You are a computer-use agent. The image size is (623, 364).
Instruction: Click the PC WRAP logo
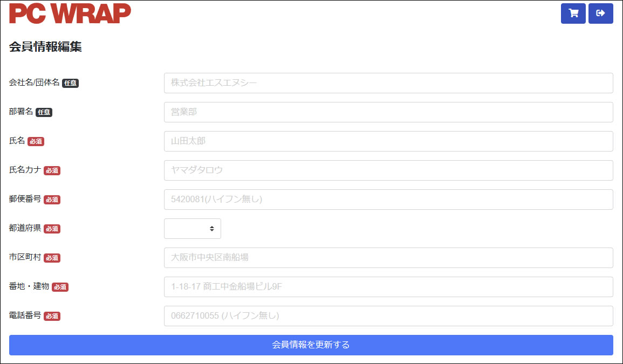click(70, 13)
